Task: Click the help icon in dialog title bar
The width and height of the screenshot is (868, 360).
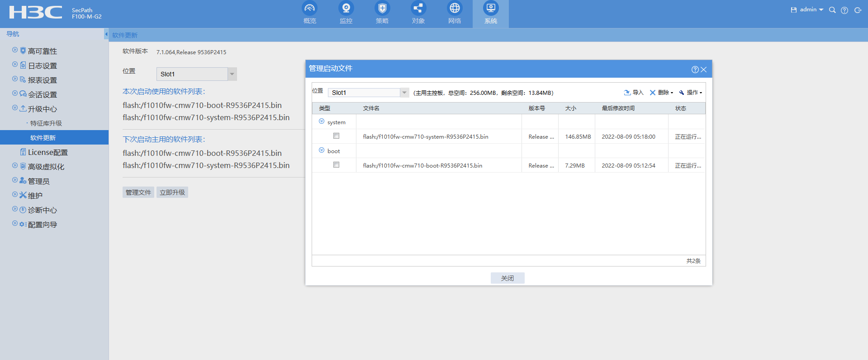Action: pos(695,70)
